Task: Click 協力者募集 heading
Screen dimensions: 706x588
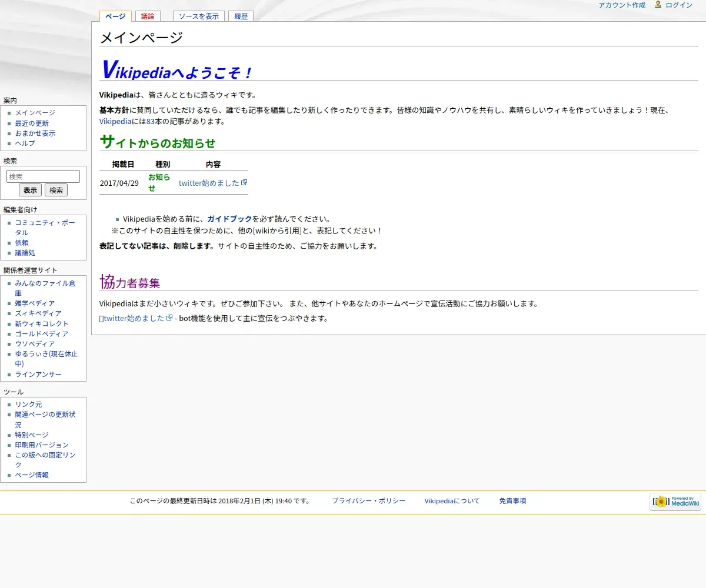Action: [x=130, y=282]
